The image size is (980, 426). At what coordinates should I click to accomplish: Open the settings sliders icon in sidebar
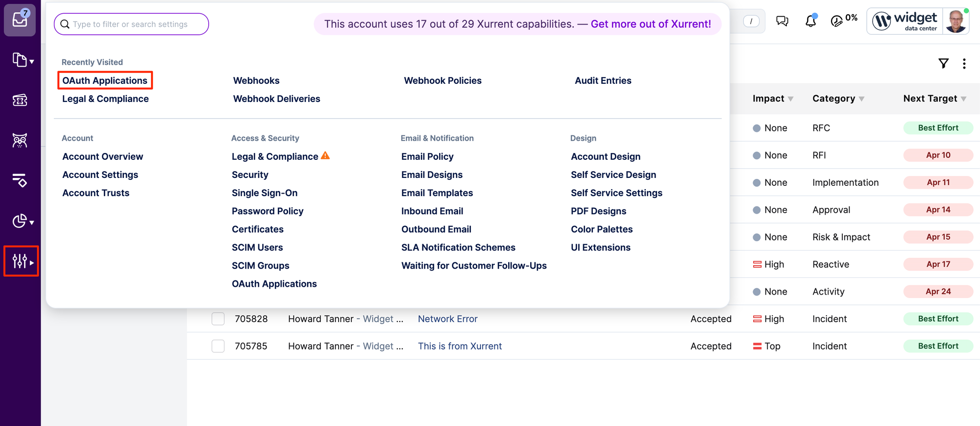pos(21,261)
